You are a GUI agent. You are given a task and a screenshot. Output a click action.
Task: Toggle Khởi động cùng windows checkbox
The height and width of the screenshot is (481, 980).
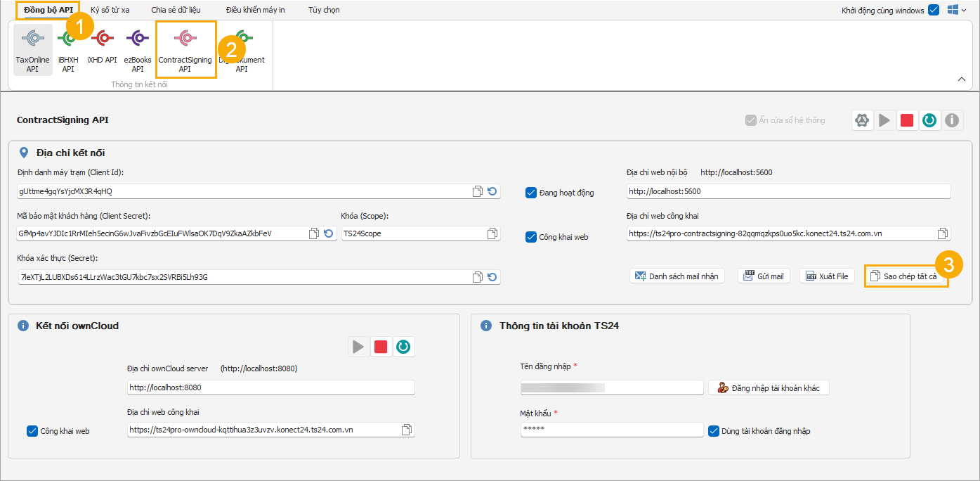pos(934,10)
